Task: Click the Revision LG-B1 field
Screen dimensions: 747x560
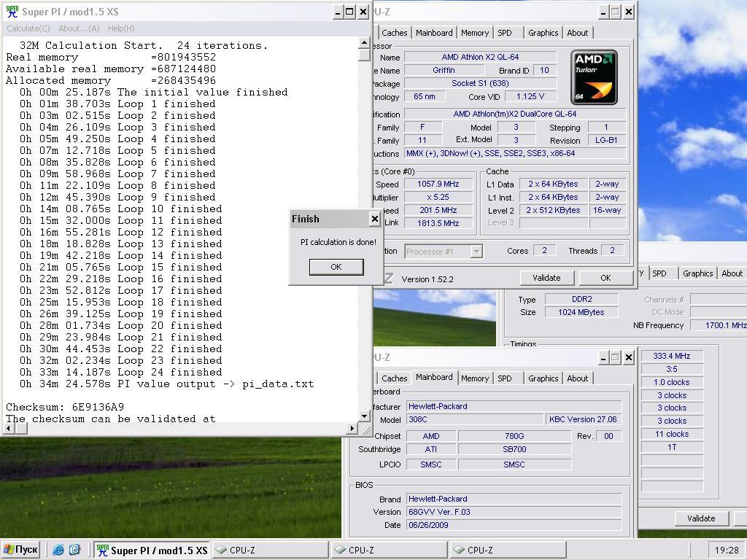Action: [x=606, y=141]
